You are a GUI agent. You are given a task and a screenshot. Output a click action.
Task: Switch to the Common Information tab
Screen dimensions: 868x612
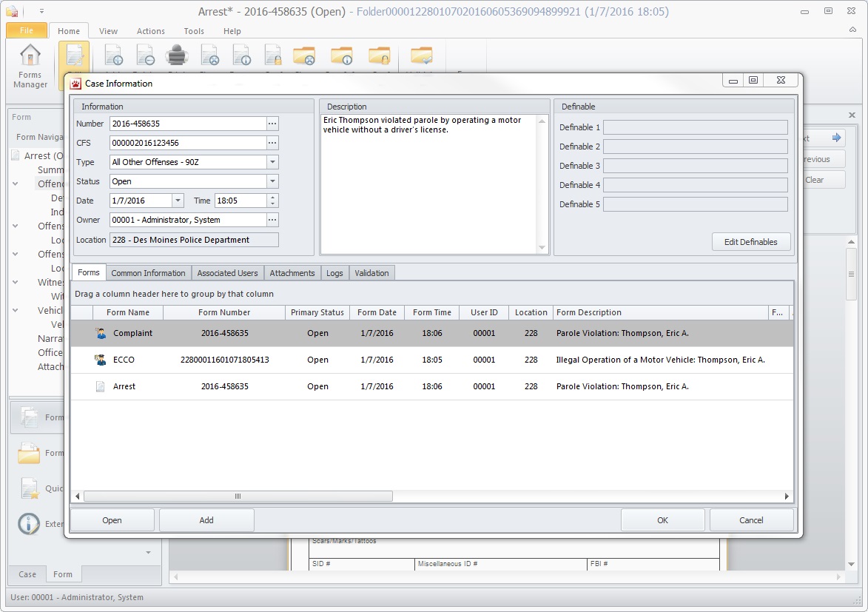[148, 273]
